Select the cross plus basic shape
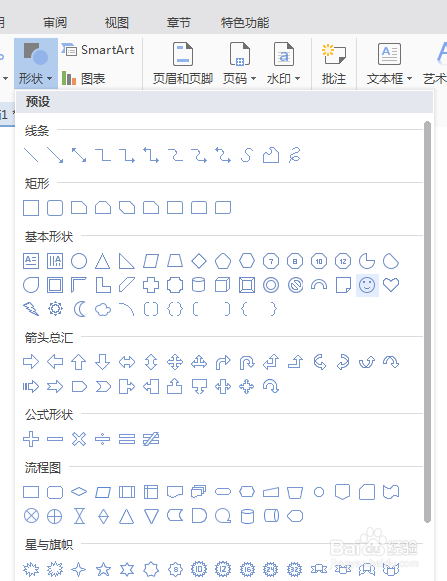The image size is (447, 581). 151,285
